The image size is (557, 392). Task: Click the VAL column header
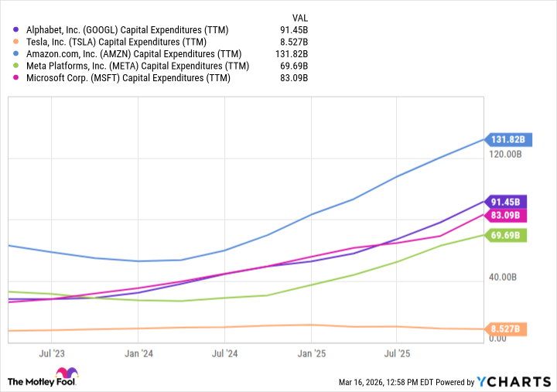click(299, 16)
